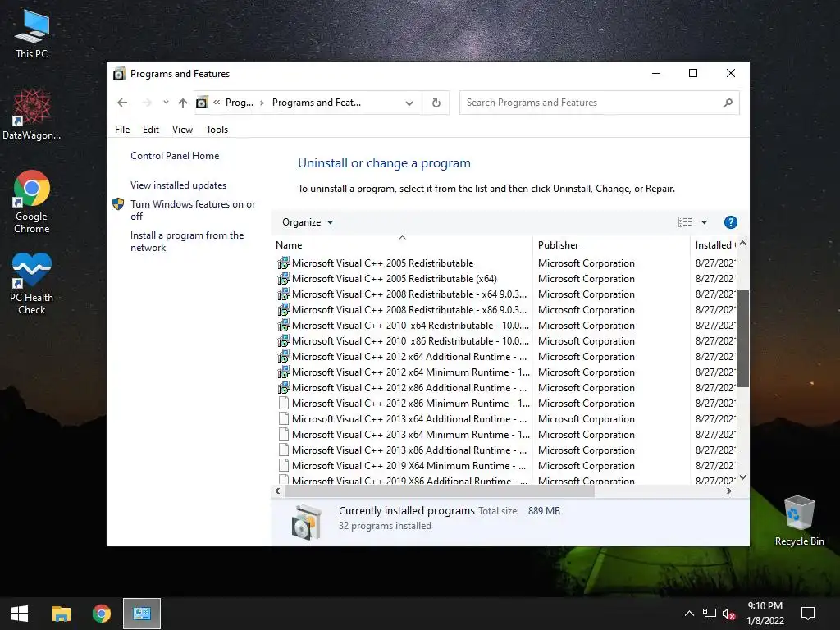Open recent locations dropdown arrow
840x630 pixels.
tap(166, 103)
